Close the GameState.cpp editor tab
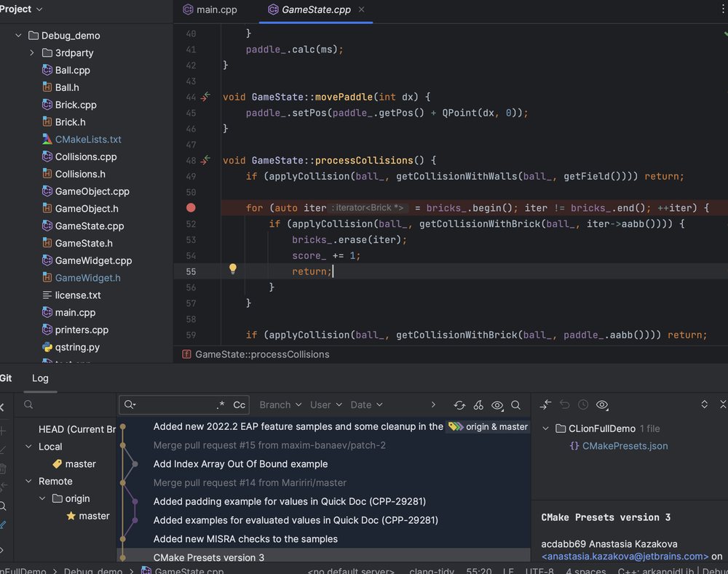 (x=361, y=9)
